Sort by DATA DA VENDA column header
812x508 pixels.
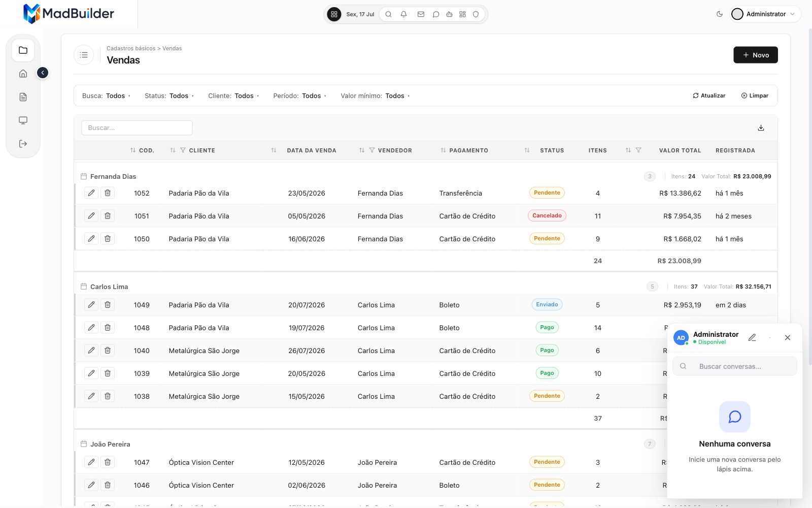[312, 150]
